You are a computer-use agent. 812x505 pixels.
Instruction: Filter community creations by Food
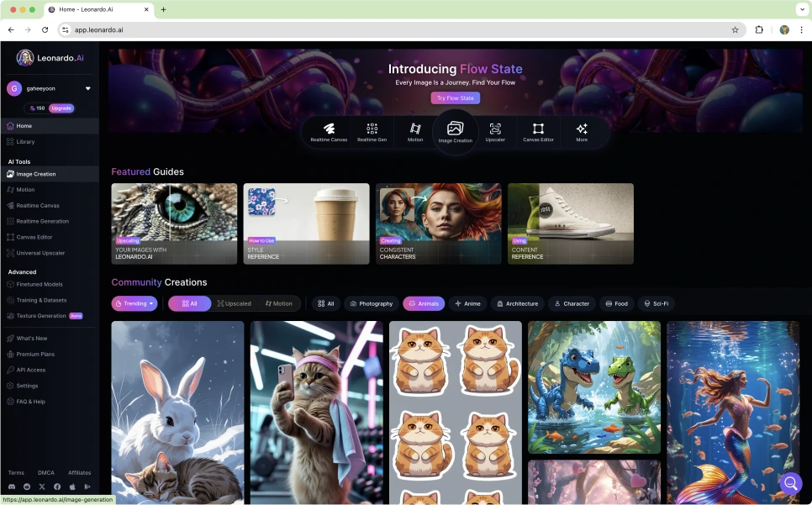point(616,303)
